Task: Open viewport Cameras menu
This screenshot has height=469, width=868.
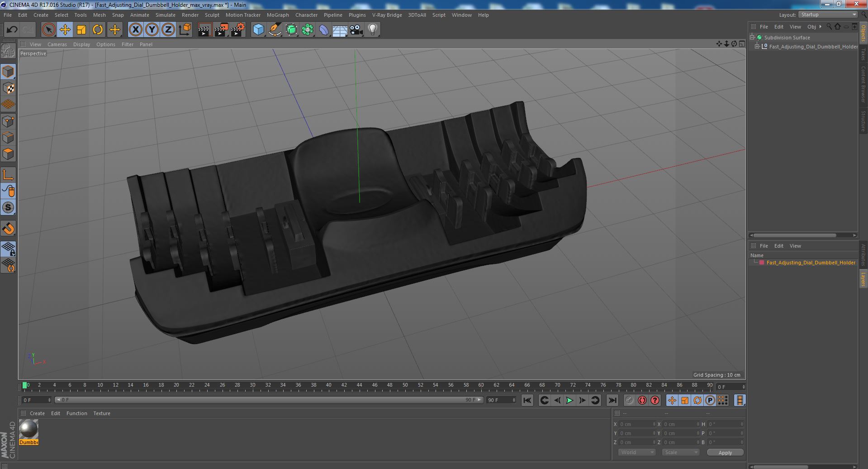Action: point(57,44)
